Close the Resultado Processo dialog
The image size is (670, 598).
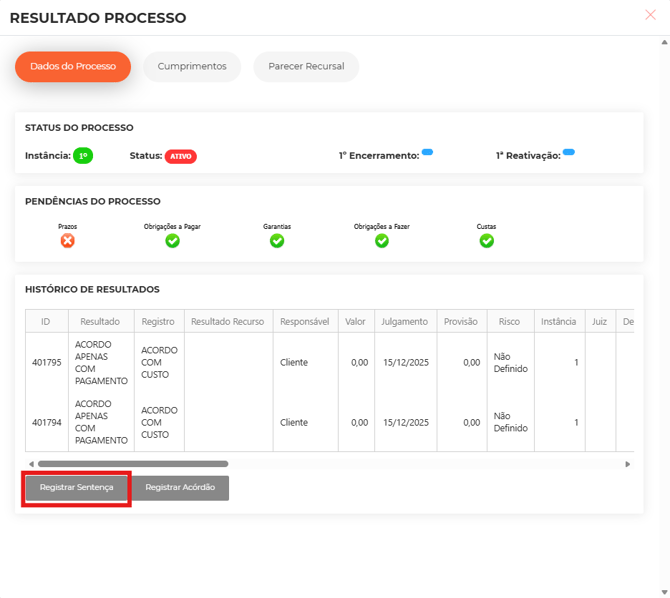(651, 15)
